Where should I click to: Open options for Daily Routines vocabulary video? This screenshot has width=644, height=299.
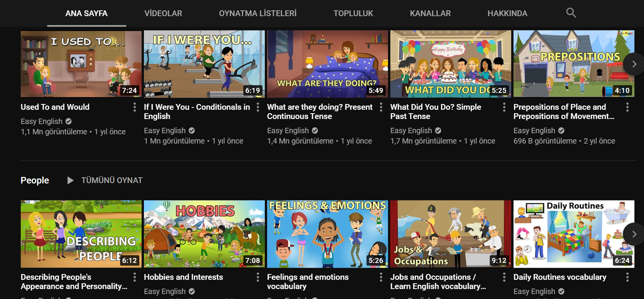[x=627, y=277]
